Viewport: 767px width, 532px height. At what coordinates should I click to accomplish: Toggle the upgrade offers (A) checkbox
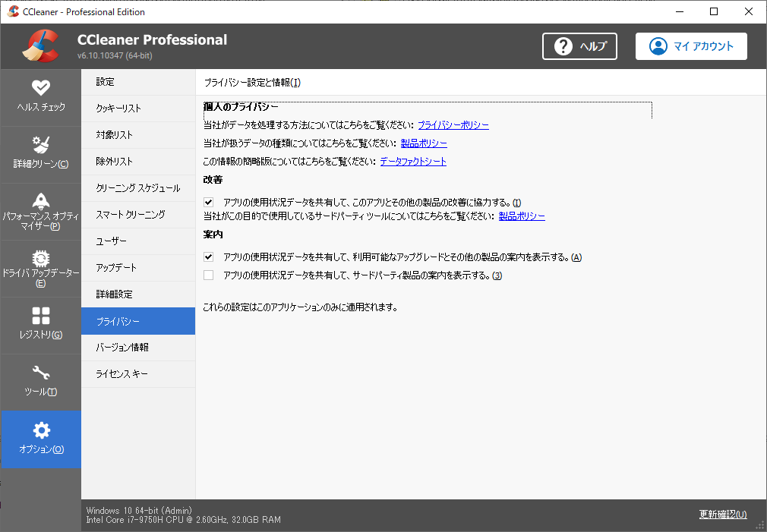tap(208, 257)
